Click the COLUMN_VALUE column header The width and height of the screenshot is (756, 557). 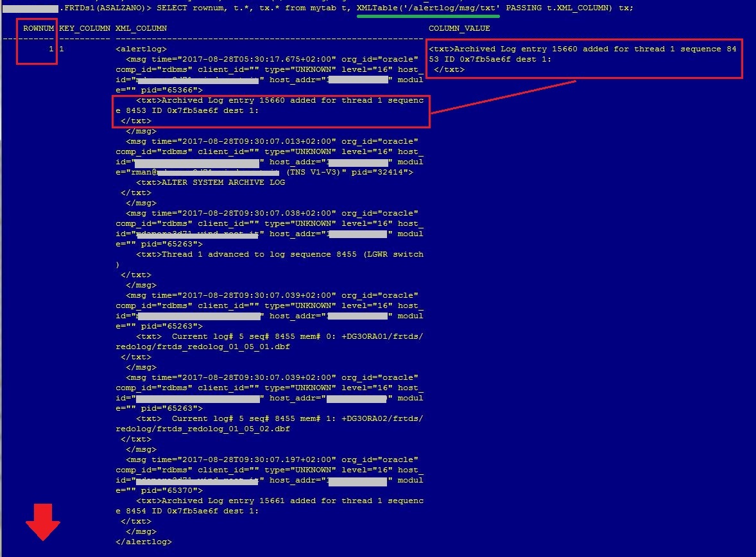460,28
